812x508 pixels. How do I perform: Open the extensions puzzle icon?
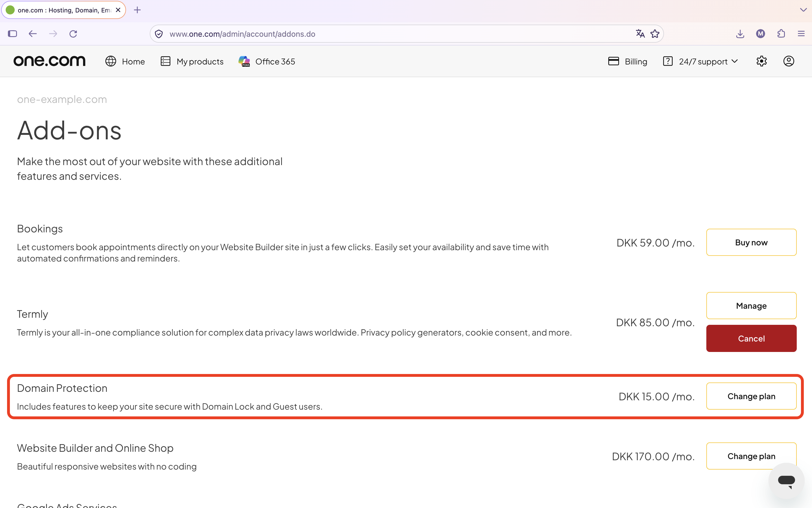coord(781,34)
